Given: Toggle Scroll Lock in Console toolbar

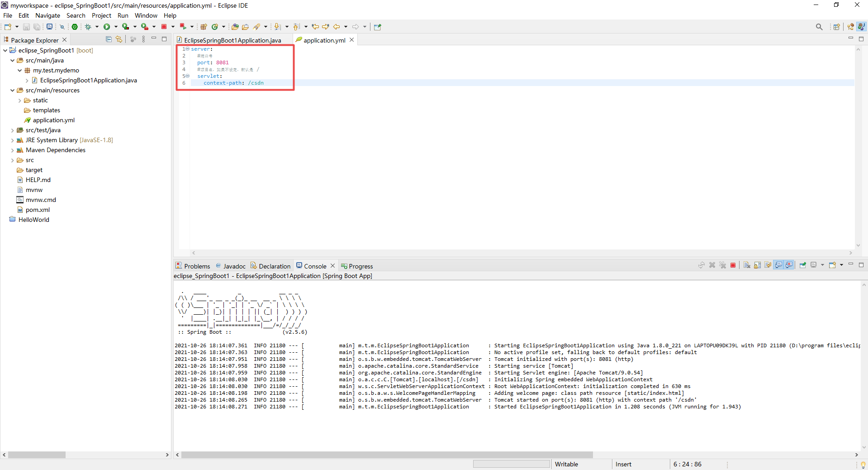Looking at the screenshot, I should tap(757, 265).
